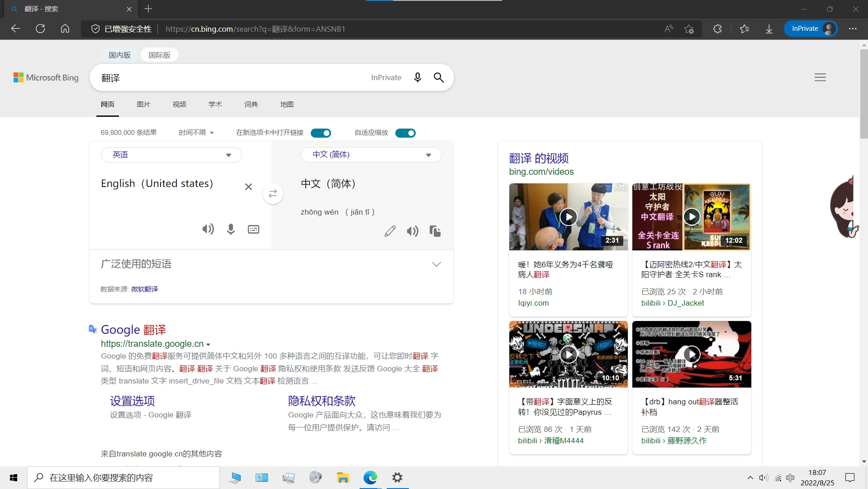Open the browser extensions menu
The image size is (868, 489).
click(x=717, y=29)
